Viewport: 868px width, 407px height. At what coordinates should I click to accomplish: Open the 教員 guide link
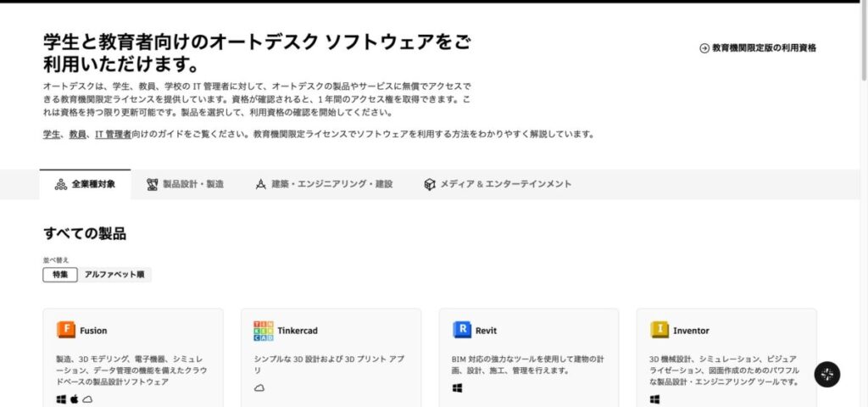(x=77, y=134)
